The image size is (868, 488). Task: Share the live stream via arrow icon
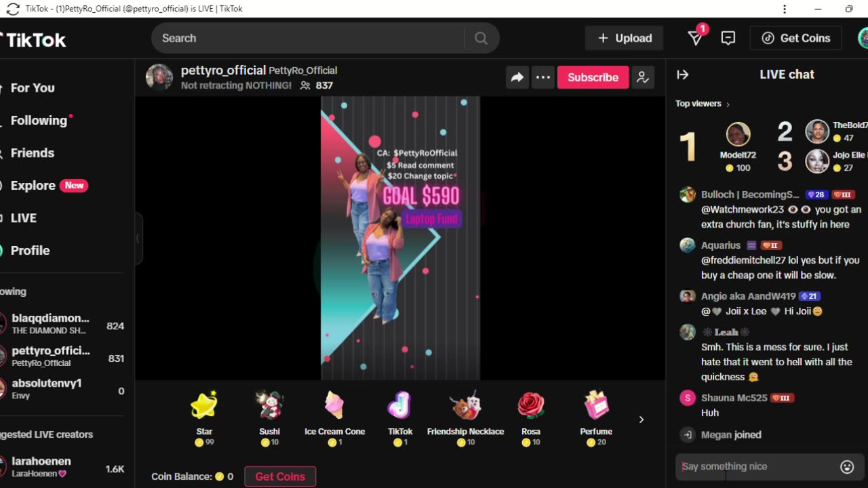517,77
